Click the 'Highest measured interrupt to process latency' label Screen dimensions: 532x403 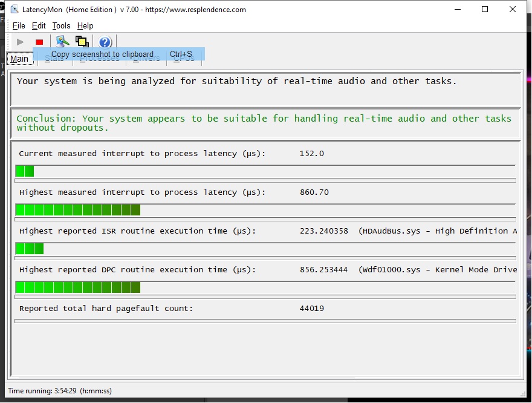click(142, 192)
